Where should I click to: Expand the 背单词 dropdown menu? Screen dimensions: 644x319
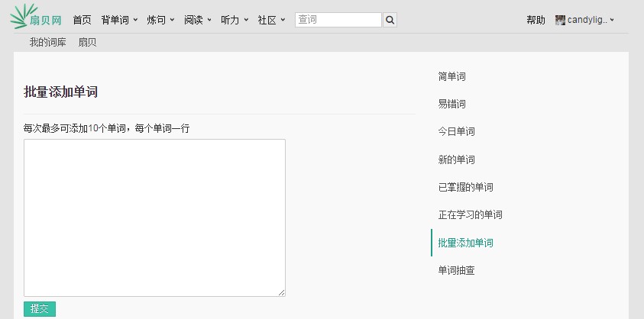(119, 20)
